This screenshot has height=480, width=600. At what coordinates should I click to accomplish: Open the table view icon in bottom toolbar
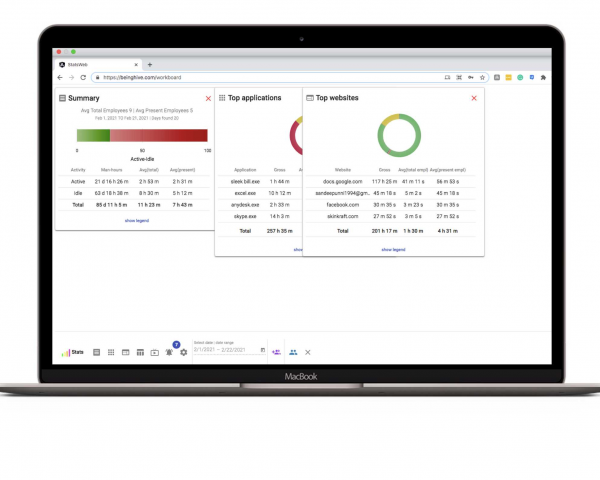point(140,352)
